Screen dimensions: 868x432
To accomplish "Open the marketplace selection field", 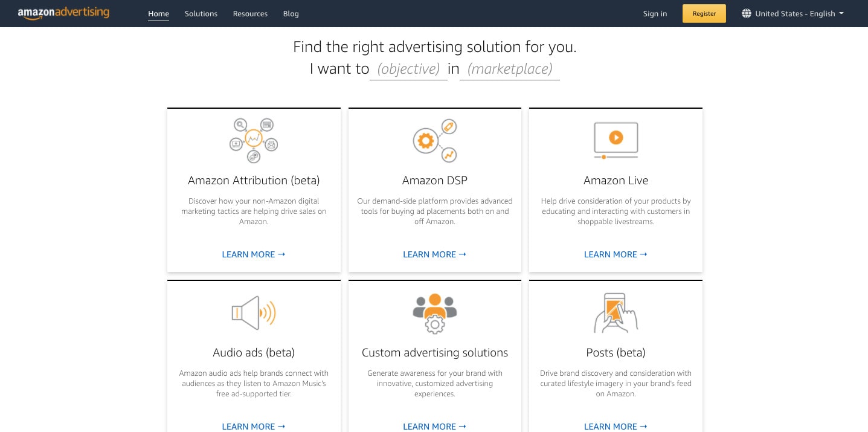I will pyautogui.click(x=509, y=69).
